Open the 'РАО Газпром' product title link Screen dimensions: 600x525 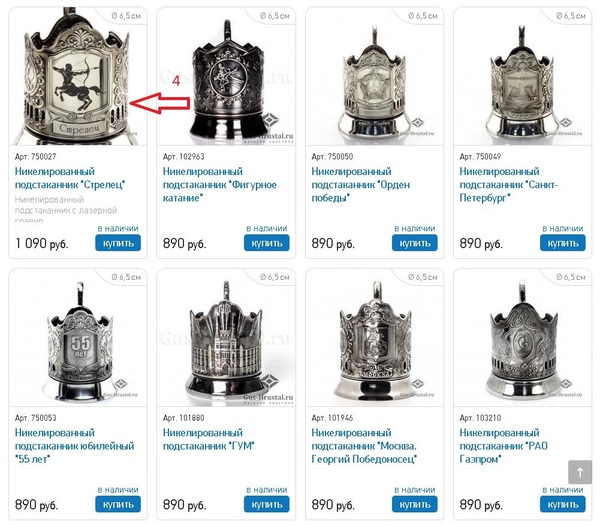point(504,446)
